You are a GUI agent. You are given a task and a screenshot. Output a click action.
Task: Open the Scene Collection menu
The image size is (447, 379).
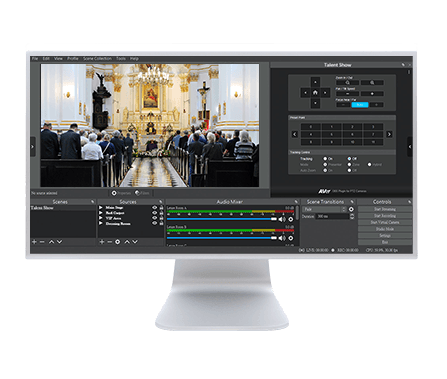click(x=97, y=59)
